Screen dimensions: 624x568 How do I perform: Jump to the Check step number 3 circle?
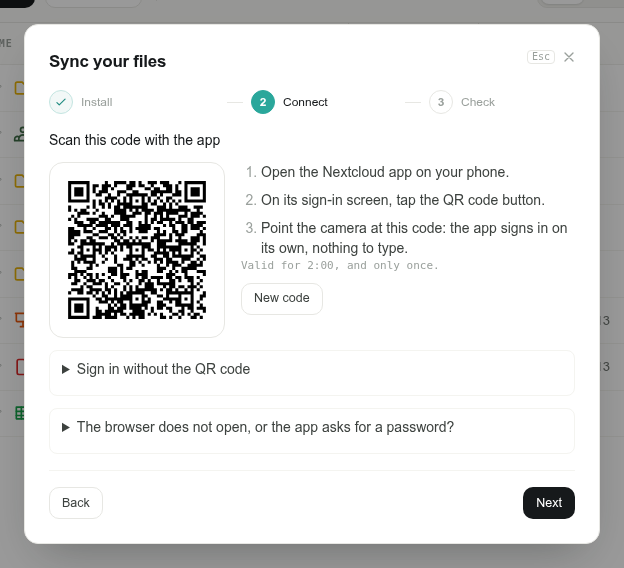point(441,102)
